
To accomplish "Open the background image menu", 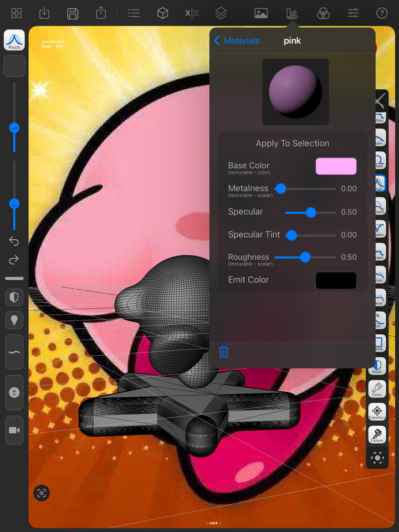I will coord(261,13).
